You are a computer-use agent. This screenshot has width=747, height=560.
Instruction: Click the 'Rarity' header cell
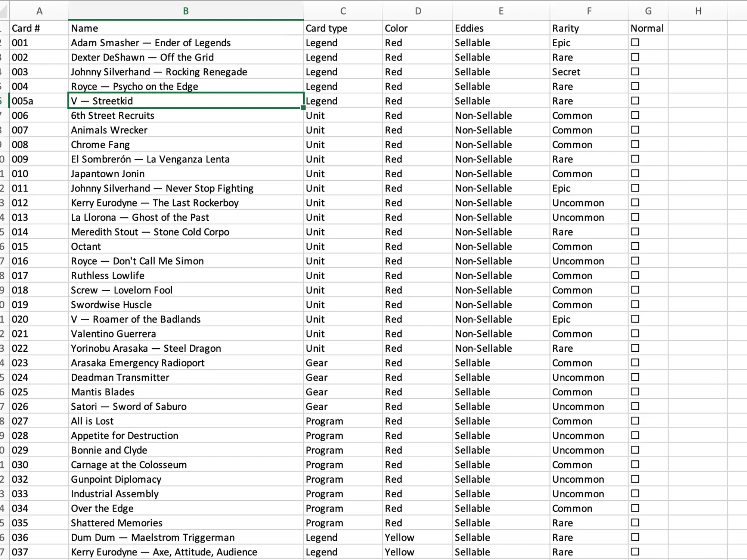click(589, 28)
